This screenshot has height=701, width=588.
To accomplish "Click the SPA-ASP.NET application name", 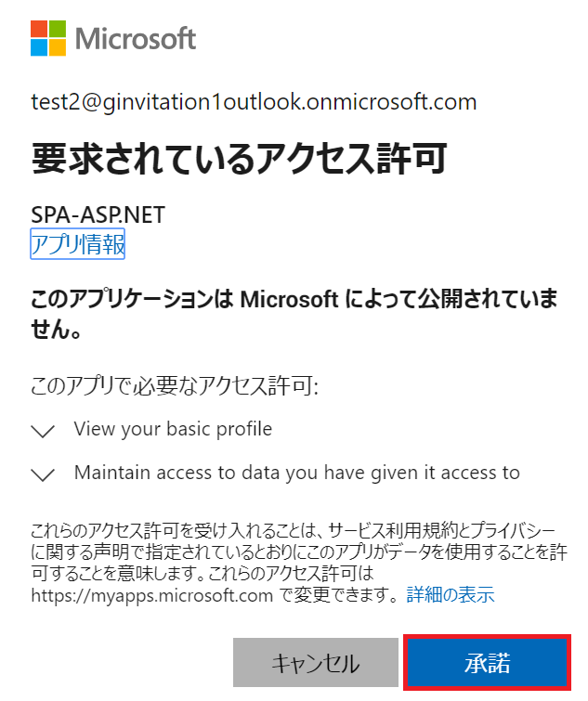I will 98,215.
